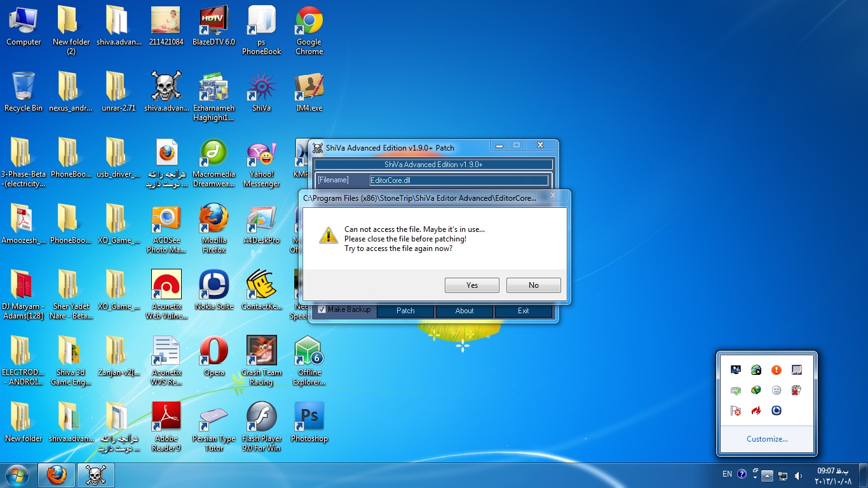Select the Photoshop desktop shortcut

pyautogui.click(x=309, y=422)
